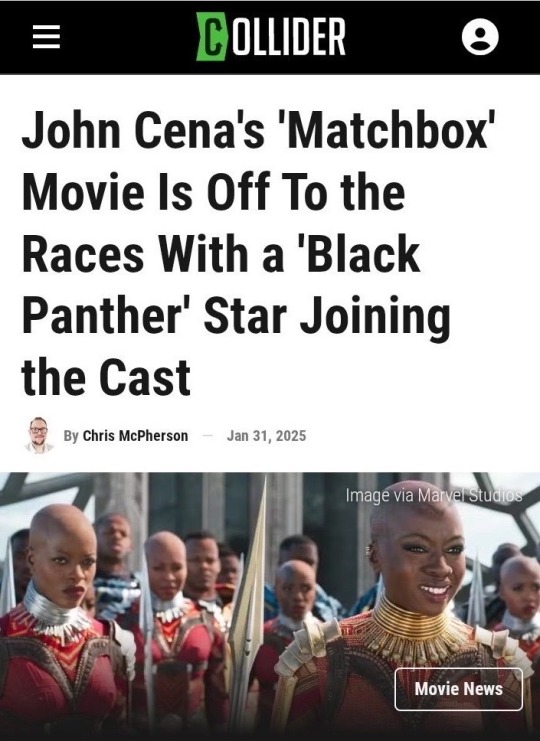Open Chris McPherson's author avatar photo
This screenshot has width=540, height=741.
tap(39, 435)
